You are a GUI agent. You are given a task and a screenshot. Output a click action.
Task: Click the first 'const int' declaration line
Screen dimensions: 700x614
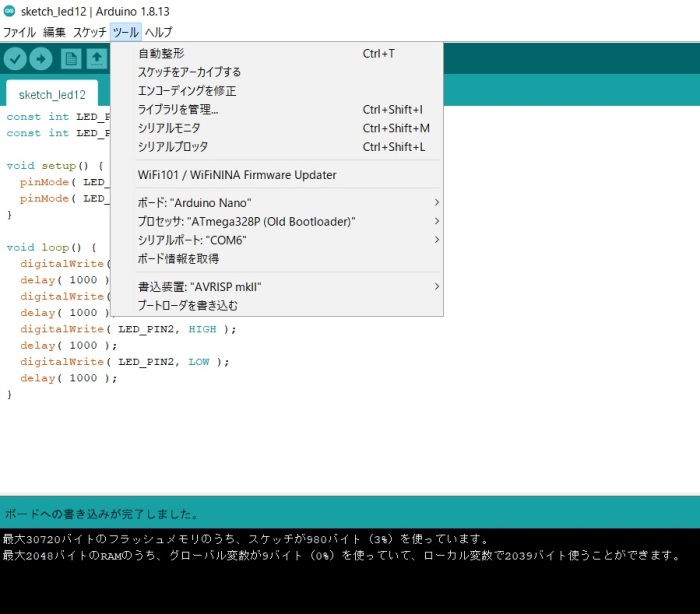point(58,117)
